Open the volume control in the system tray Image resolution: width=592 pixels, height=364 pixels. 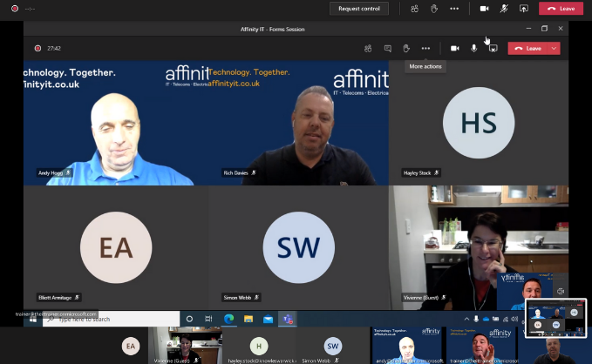pos(514,319)
